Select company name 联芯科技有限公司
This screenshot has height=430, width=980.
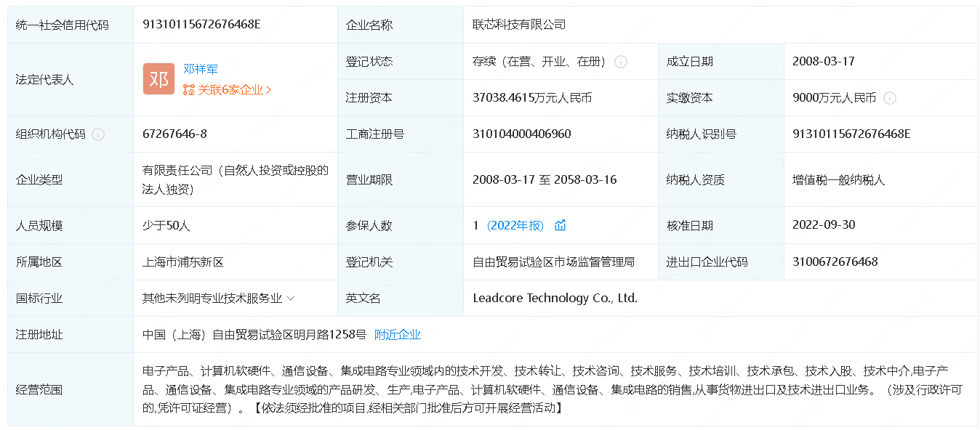[519, 25]
